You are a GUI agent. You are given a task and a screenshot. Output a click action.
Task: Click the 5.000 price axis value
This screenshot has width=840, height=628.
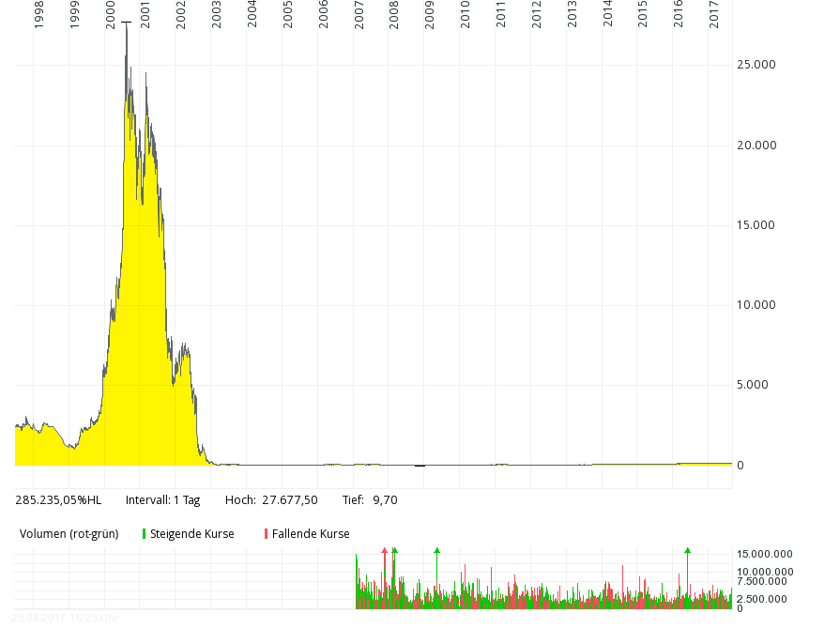(x=752, y=385)
